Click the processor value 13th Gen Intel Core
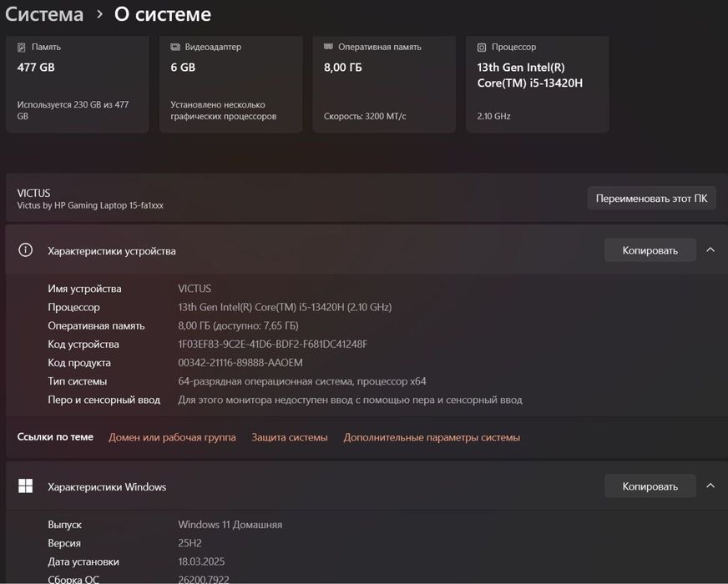Viewport: 728px width, 584px height. [285, 307]
